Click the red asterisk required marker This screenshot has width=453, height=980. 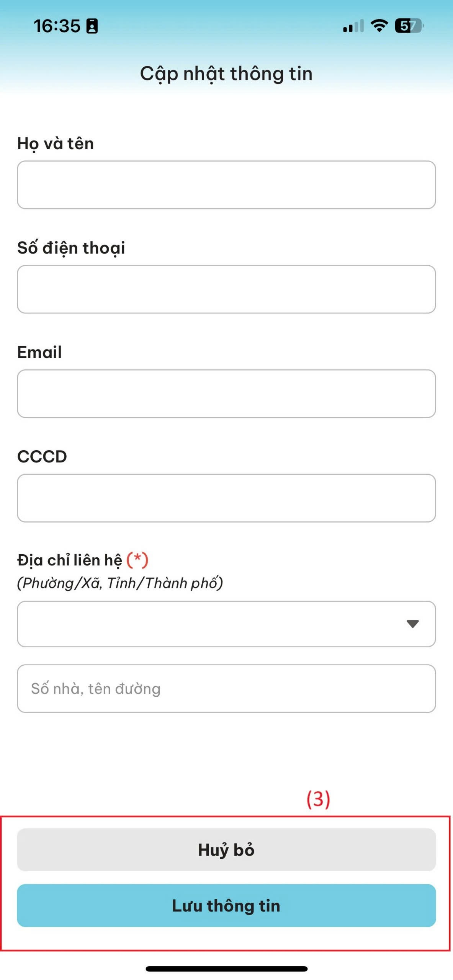pyautogui.click(x=137, y=560)
